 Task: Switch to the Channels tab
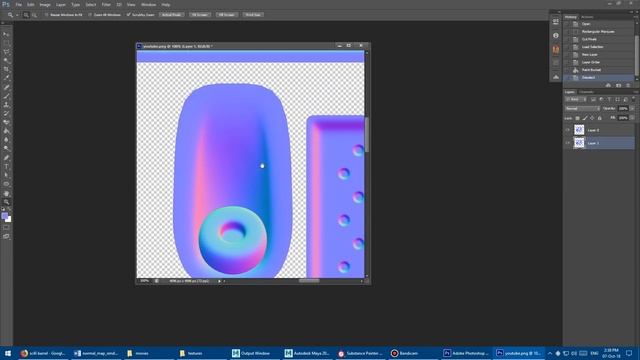[x=587, y=92]
